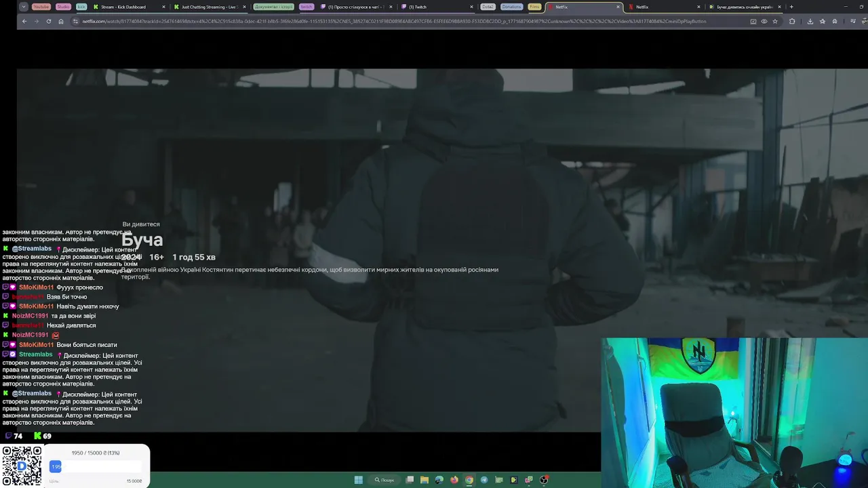Open Telegram from the taskbar
This screenshot has height=488, width=868.
click(x=484, y=480)
